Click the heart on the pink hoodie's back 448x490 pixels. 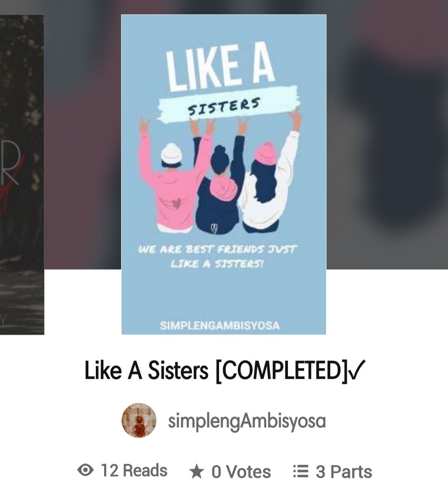(x=177, y=203)
